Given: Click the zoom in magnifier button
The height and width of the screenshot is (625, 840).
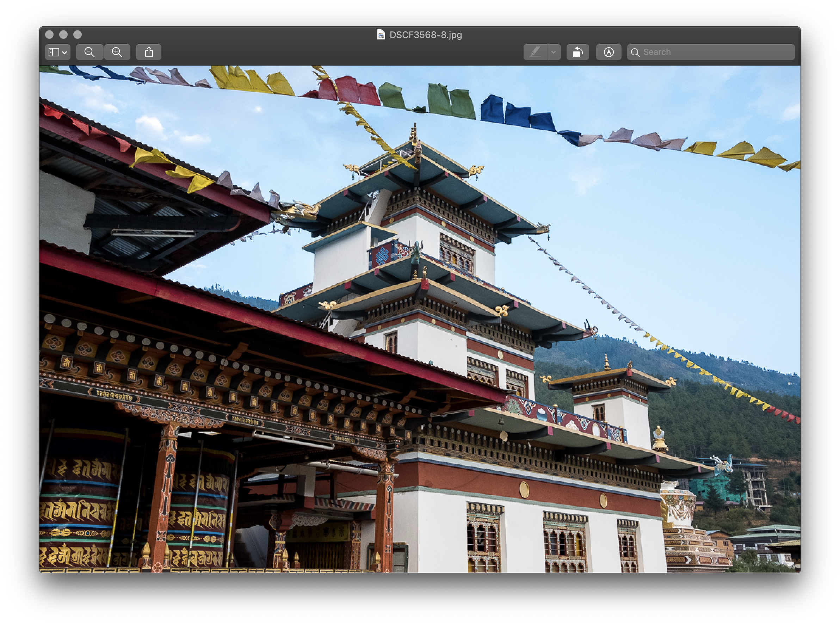Looking at the screenshot, I should (x=117, y=52).
